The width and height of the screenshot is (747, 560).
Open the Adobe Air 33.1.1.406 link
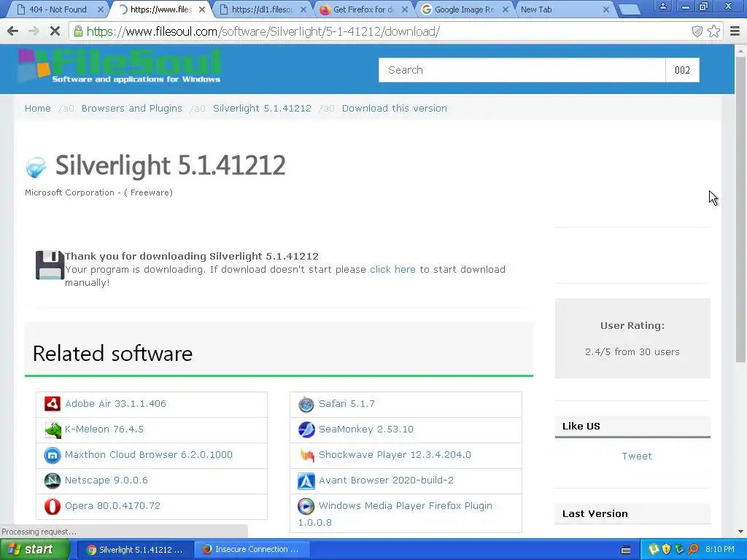[115, 404]
